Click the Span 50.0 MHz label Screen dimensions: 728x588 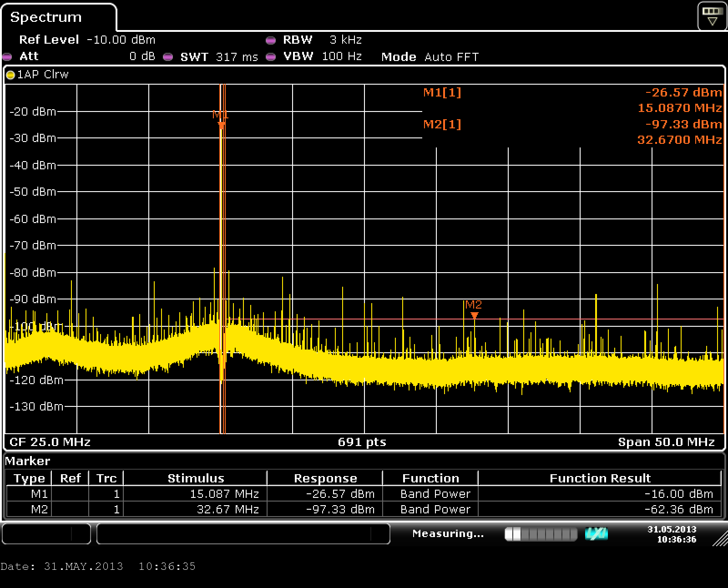(666, 442)
